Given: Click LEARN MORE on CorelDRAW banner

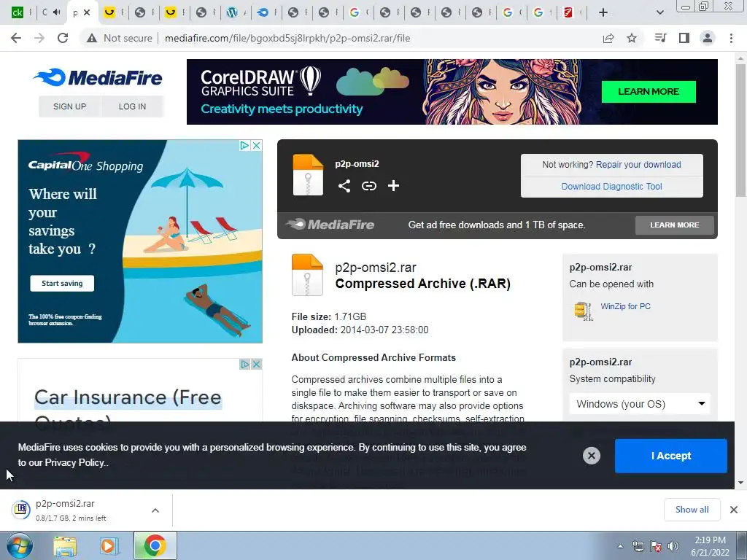Looking at the screenshot, I should 649,91.
